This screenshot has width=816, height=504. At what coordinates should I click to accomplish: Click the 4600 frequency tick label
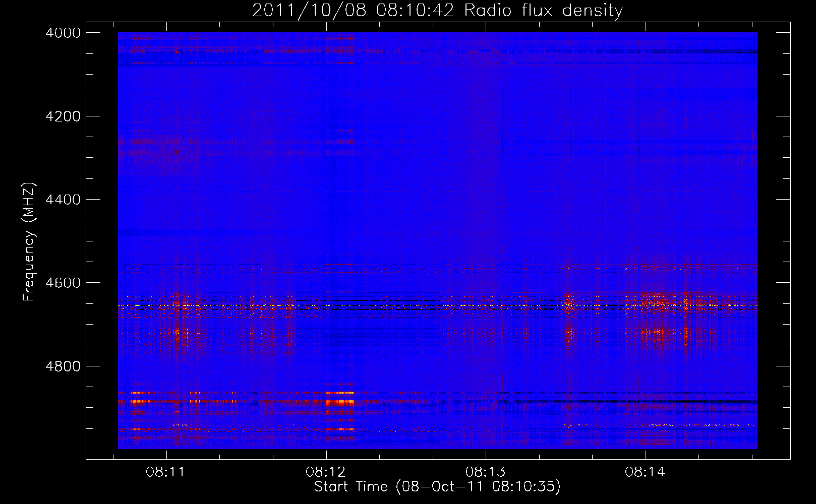coord(63,283)
